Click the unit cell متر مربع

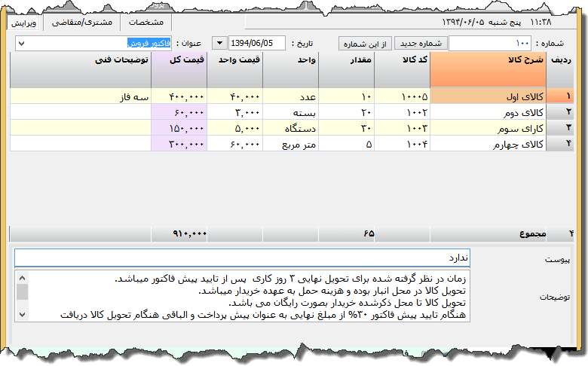coord(291,143)
